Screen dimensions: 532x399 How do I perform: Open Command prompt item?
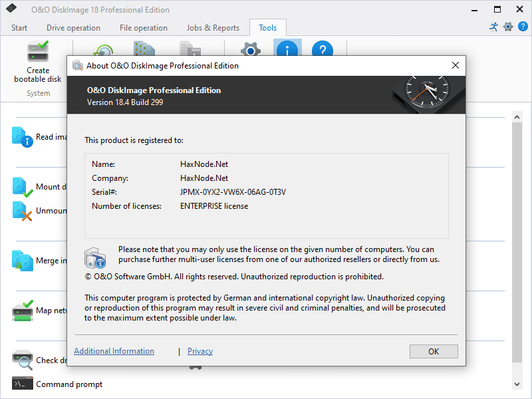pyautogui.click(x=57, y=384)
